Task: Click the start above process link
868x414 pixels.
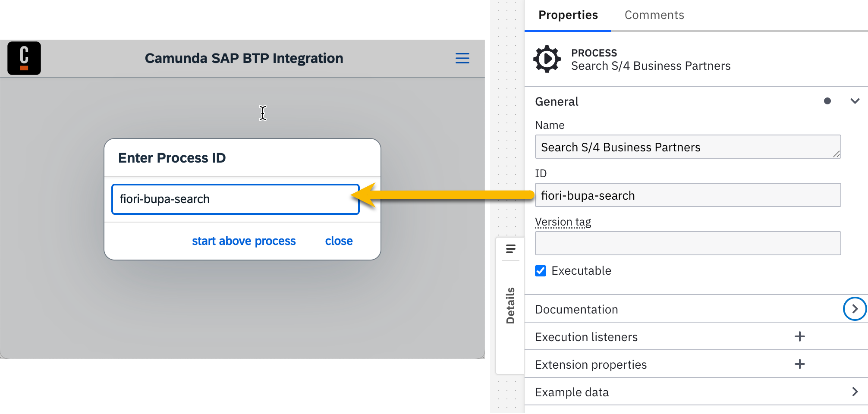Action: click(x=243, y=241)
